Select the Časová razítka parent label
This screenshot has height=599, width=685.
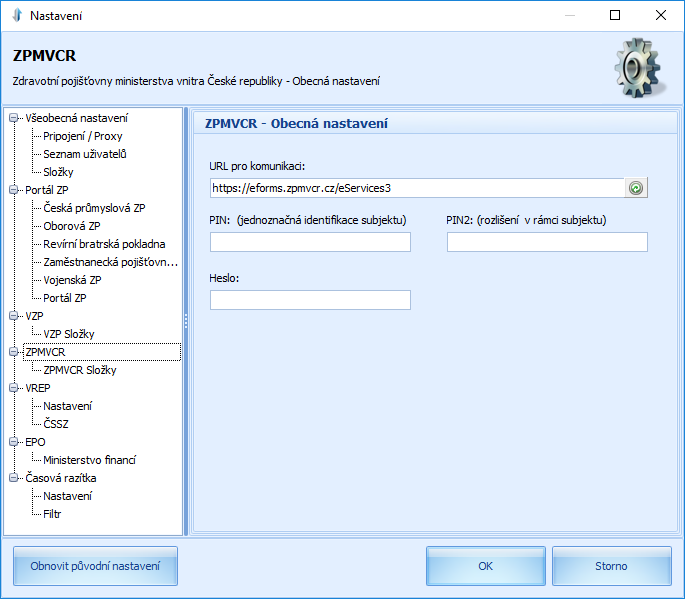[x=61, y=478]
